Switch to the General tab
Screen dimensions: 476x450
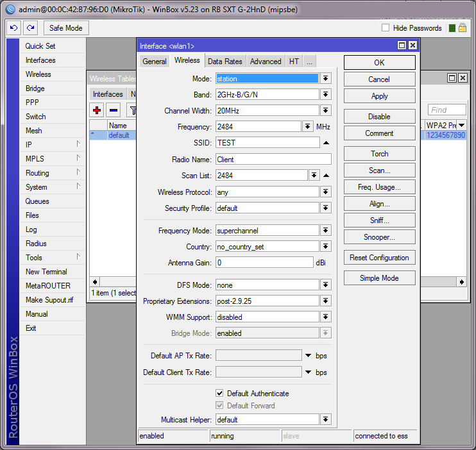coord(154,62)
